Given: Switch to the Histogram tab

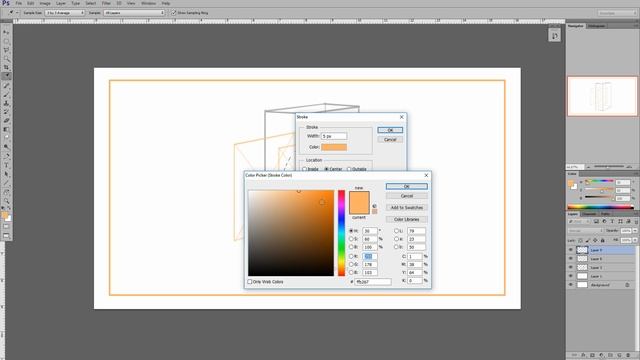Looking at the screenshot, I should (596, 26).
